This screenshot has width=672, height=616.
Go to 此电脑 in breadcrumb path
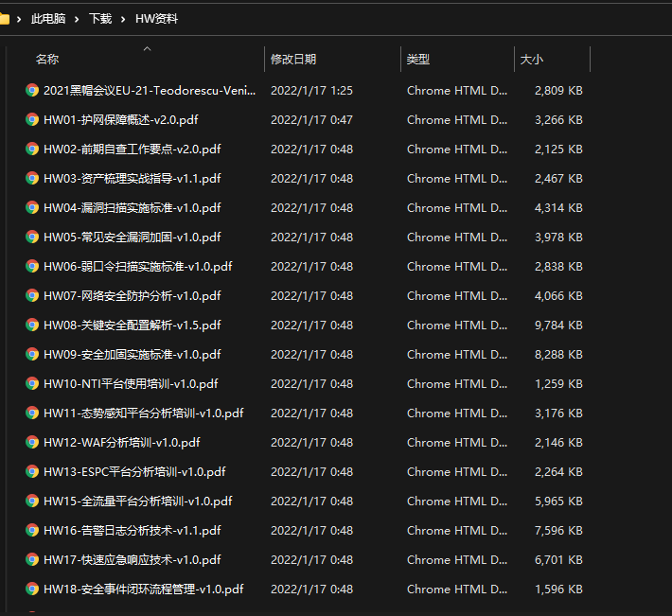tap(48, 19)
